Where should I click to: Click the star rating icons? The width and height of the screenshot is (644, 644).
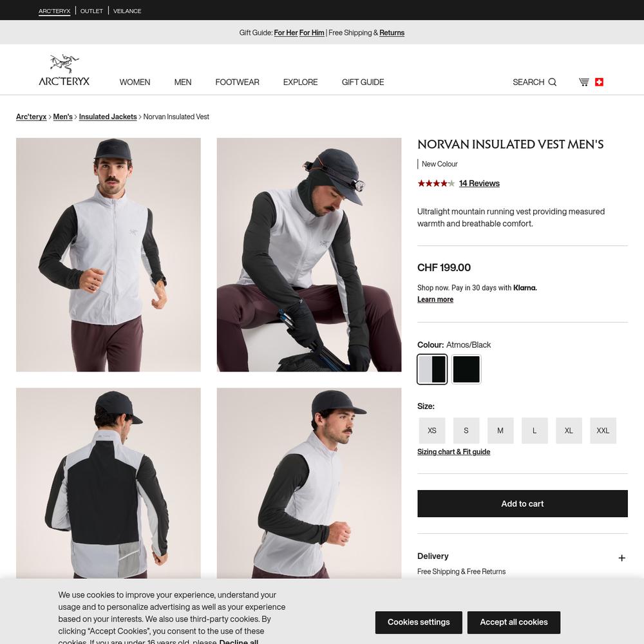pyautogui.click(x=436, y=184)
